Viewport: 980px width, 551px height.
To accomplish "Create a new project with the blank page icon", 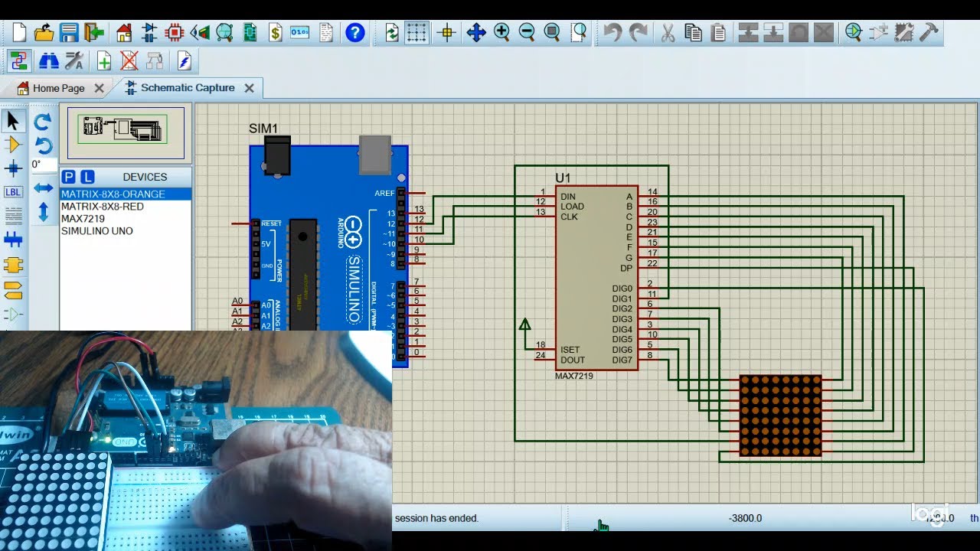I will point(19,33).
